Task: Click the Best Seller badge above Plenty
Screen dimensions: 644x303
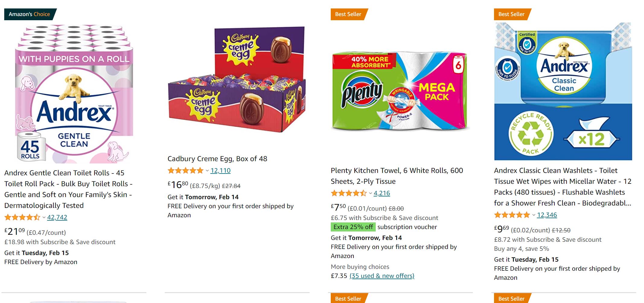Action: pos(348,14)
